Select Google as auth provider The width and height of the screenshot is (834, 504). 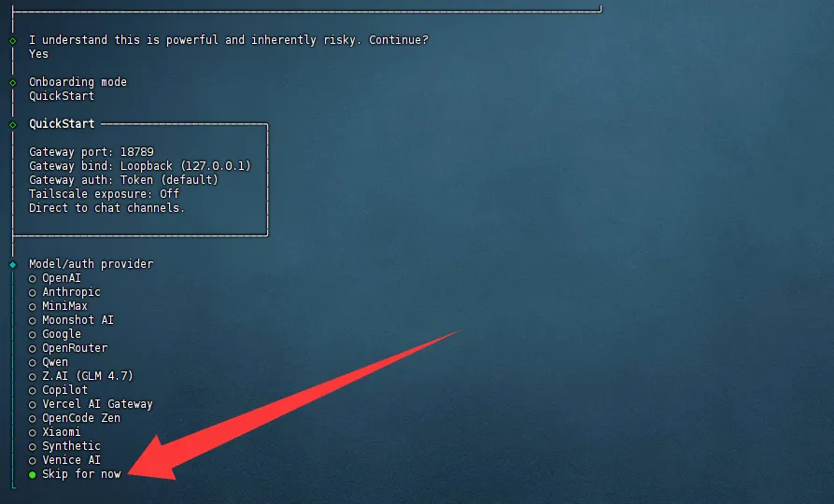tap(55, 334)
